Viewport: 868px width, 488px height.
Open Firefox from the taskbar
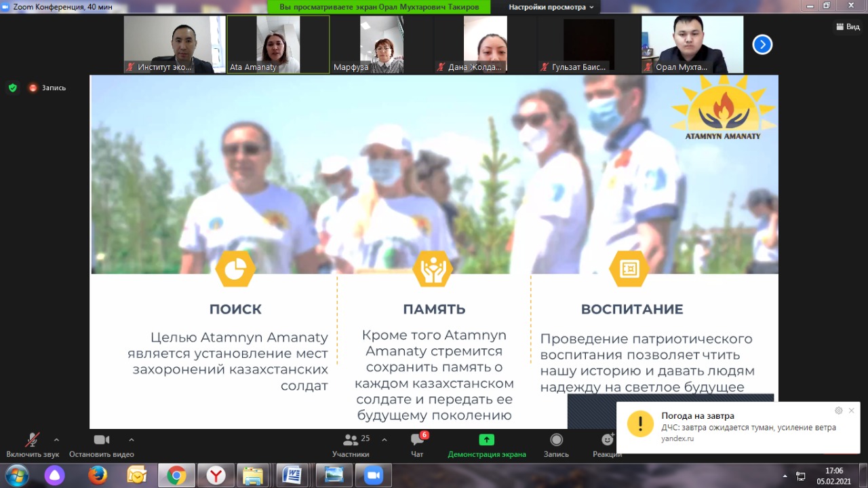pyautogui.click(x=97, y=475)
